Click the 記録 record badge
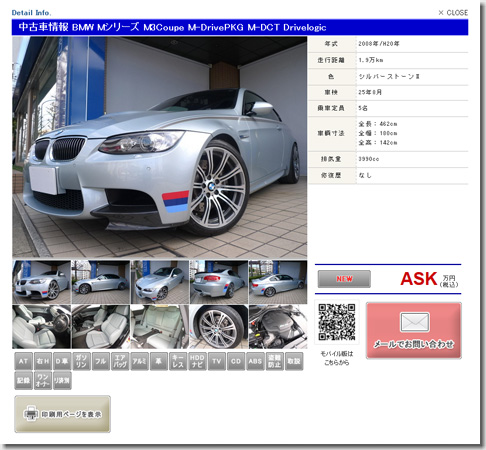This screenshot has width=486, height=450. [x=23, y=380]
